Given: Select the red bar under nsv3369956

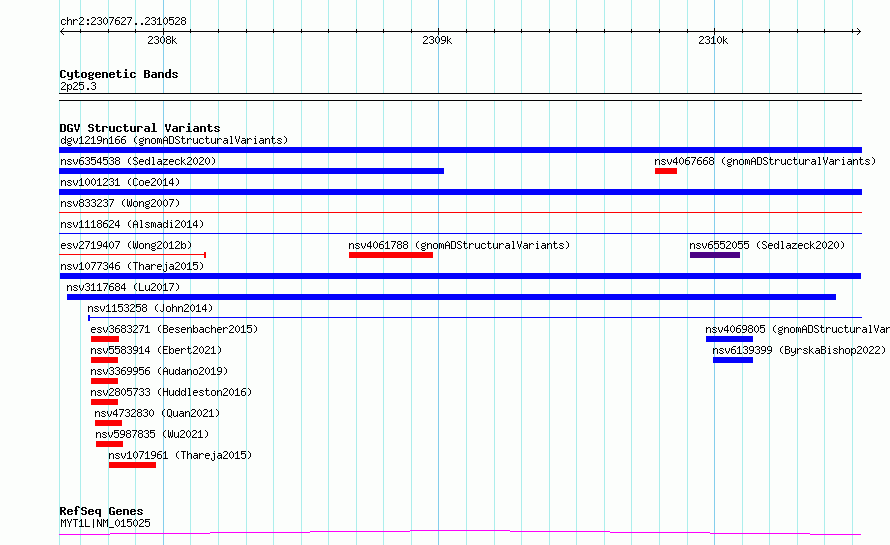Looking at the screenshot, I should (x=104, y=381).
